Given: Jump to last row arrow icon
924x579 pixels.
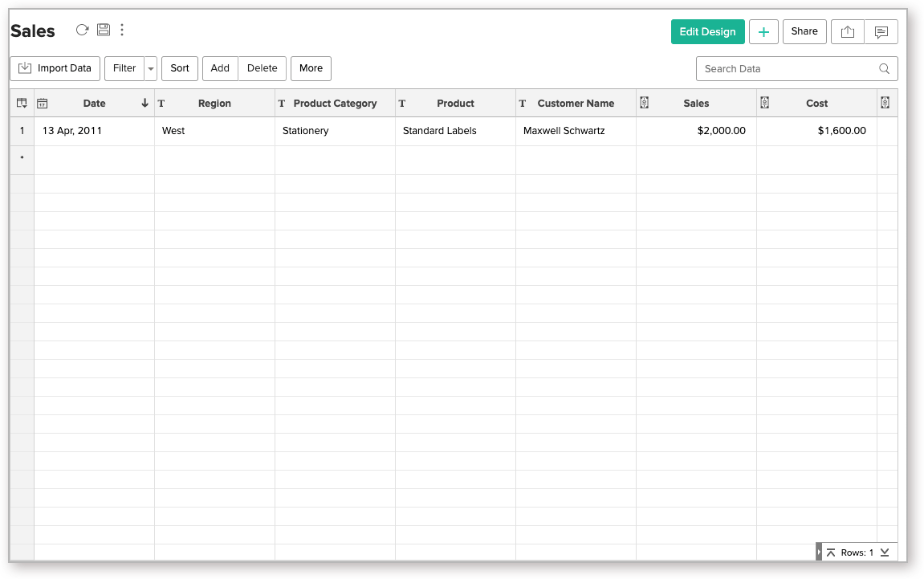Looking at the screenshot, I should [x=885, y=552].
